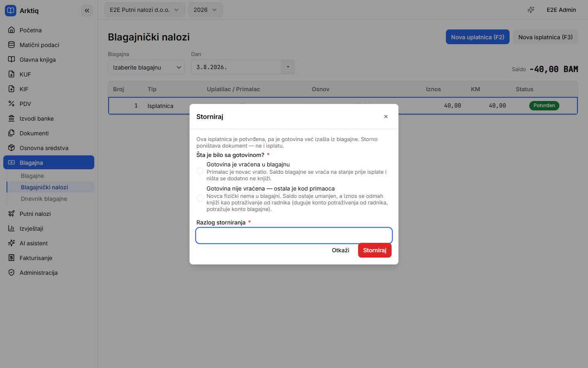Click the Matični podaci database icon
The image size is (588, 368).
(x=11, y=45)
